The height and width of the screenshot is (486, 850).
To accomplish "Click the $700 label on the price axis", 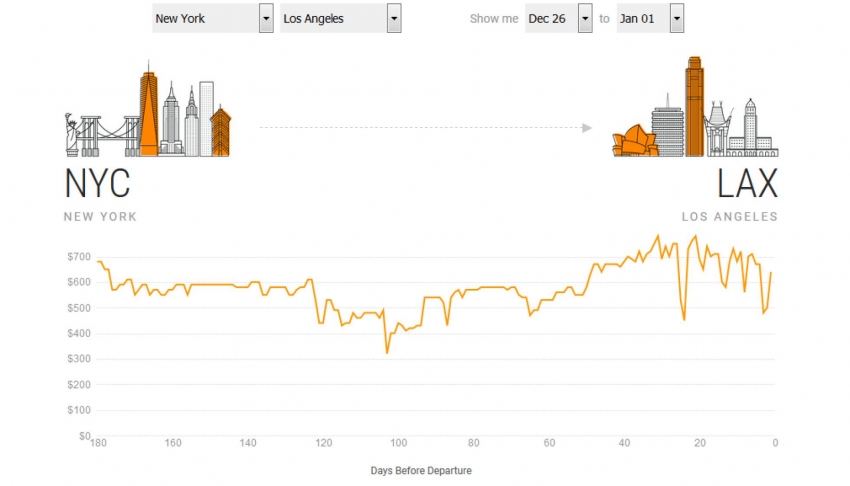I will 78,257.
